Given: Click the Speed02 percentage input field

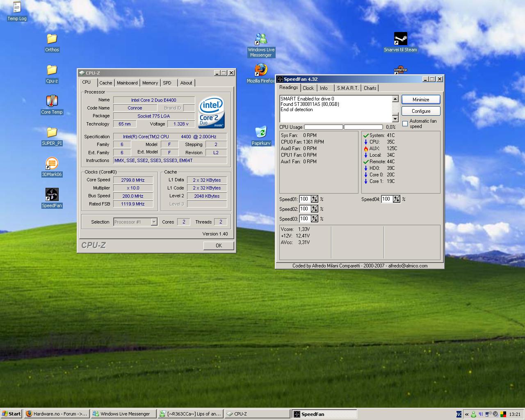Looking at the screenshot, I should [305, 209].
